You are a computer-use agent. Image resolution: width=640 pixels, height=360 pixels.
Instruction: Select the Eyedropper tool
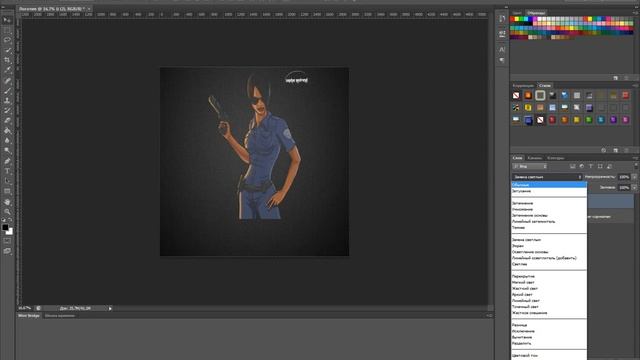click(x=7, y=70)
